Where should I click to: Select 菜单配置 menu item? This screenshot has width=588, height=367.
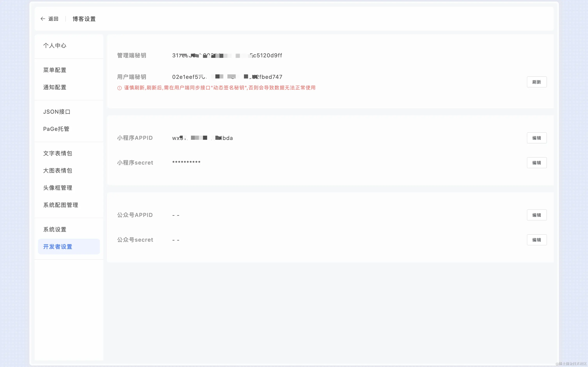[55, 70]
